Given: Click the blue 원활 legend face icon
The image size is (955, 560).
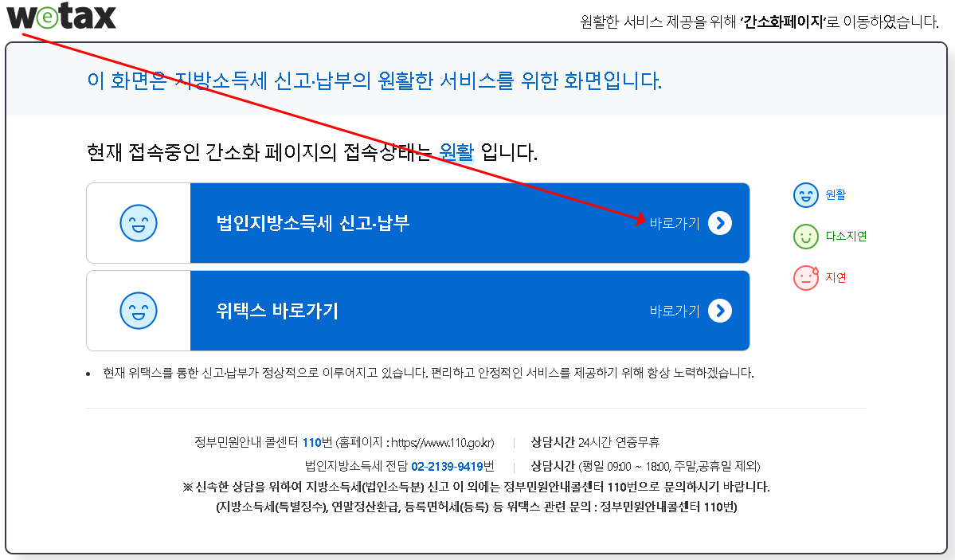Looking at the screenshot, I should (806, 196).
